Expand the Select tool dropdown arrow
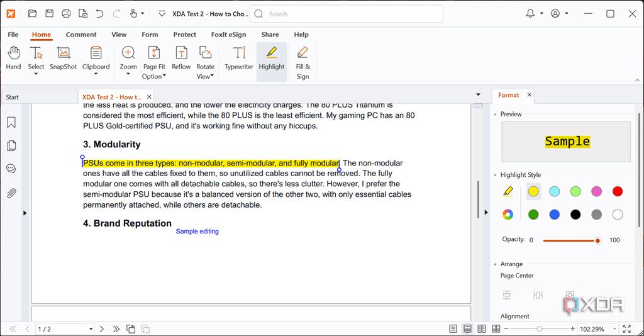This screenshot has width=644, height=336. (x=36, y=74)
